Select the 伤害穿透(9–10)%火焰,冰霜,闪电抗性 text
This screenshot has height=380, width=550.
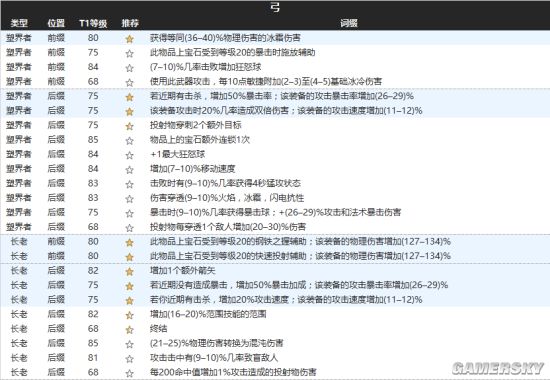click(x=227, y=198)
